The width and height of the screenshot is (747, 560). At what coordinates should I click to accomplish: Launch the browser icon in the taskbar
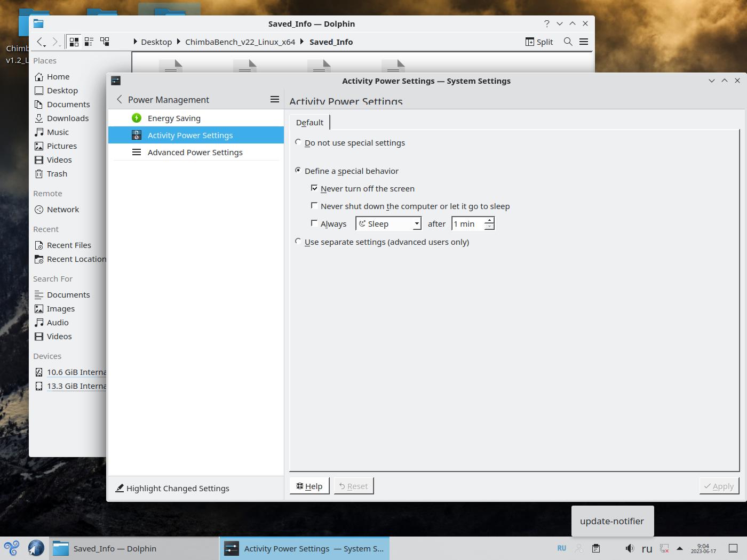tap(36, 548)
